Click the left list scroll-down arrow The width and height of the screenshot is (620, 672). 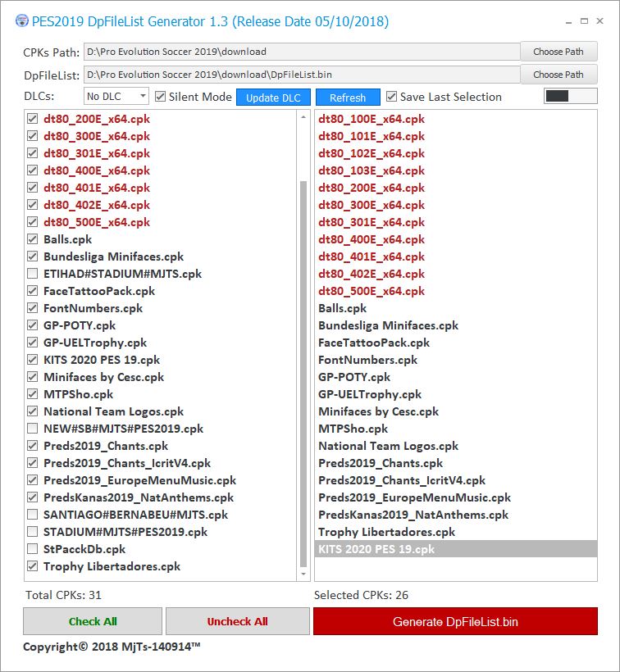pos(303,574)
